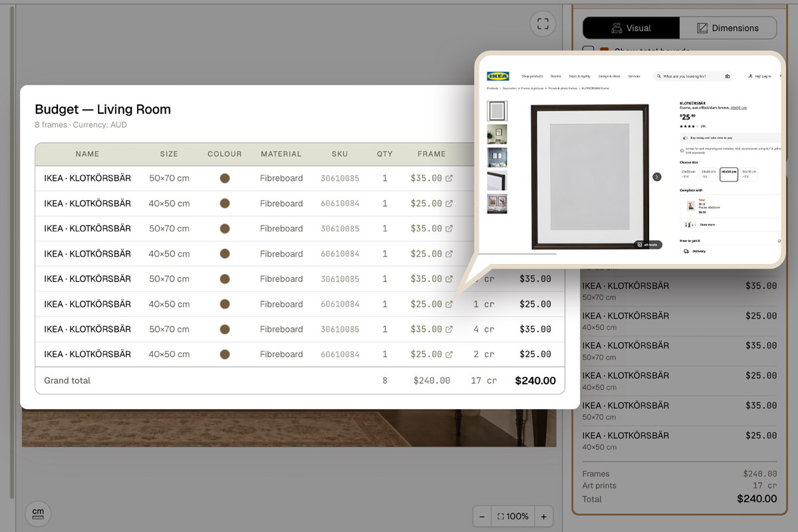Click the MATERIAL column header
Image resolution: width=798 pixels, height=532 pixels.
[281, 154]
